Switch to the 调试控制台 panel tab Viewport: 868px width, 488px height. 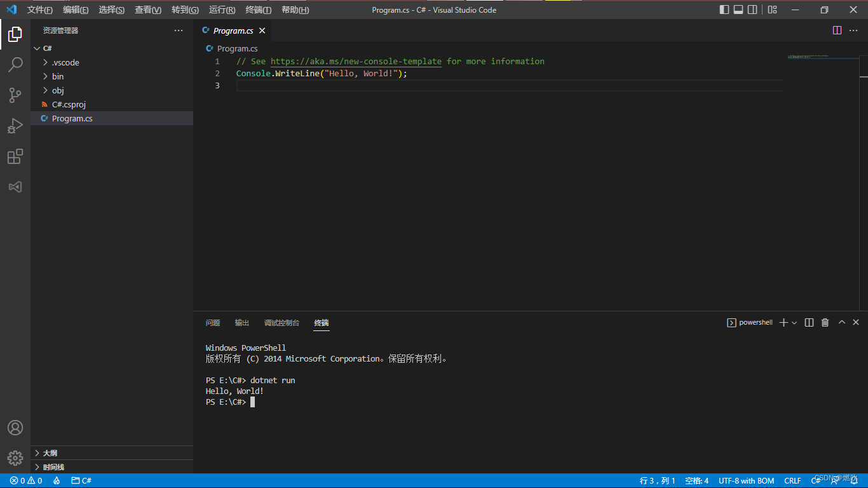point(281,323)
